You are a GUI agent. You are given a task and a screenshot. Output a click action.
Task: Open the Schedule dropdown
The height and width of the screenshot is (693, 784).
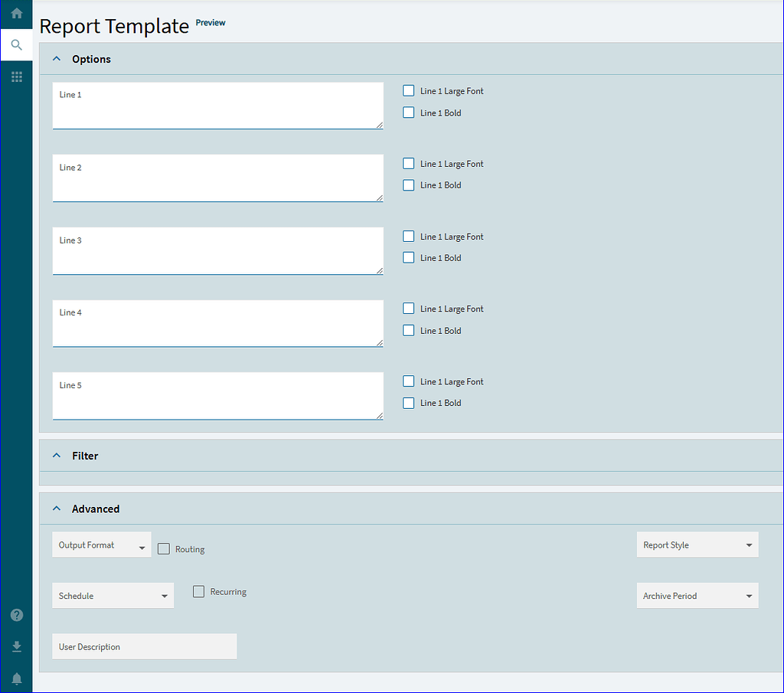(113, 595)
